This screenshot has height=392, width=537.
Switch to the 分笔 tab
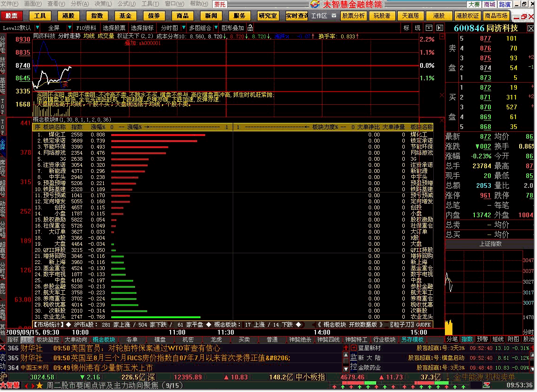coord(452,339)
